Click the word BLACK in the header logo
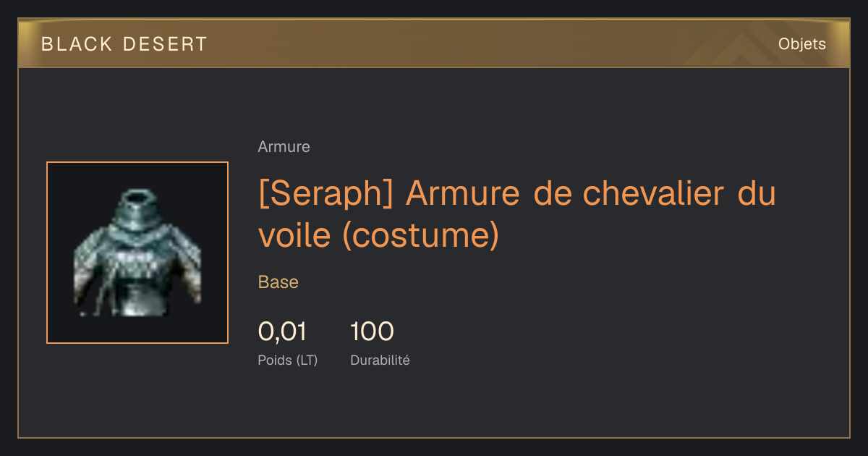This screenshot has height=456, width=868. [x=77, y=44]
